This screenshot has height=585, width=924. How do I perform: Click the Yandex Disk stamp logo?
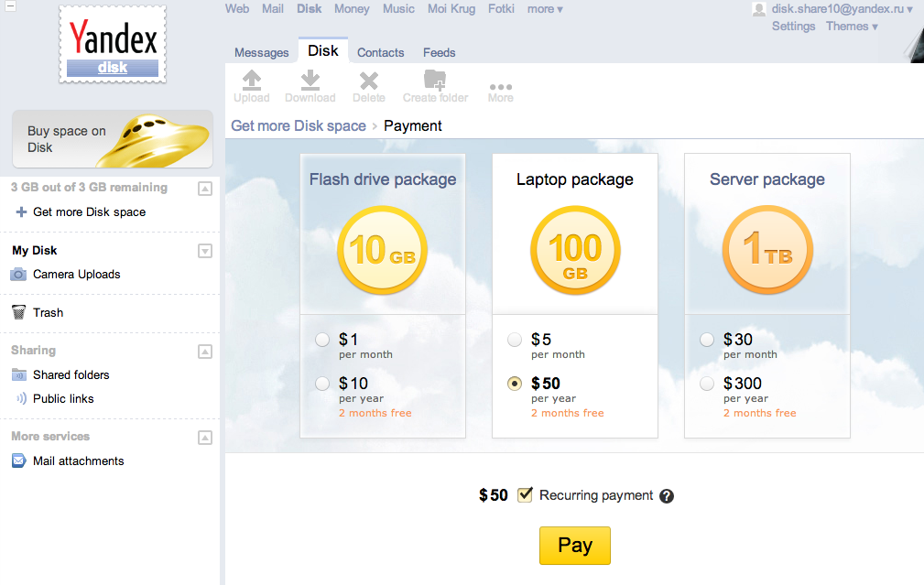tap(113, 44)
